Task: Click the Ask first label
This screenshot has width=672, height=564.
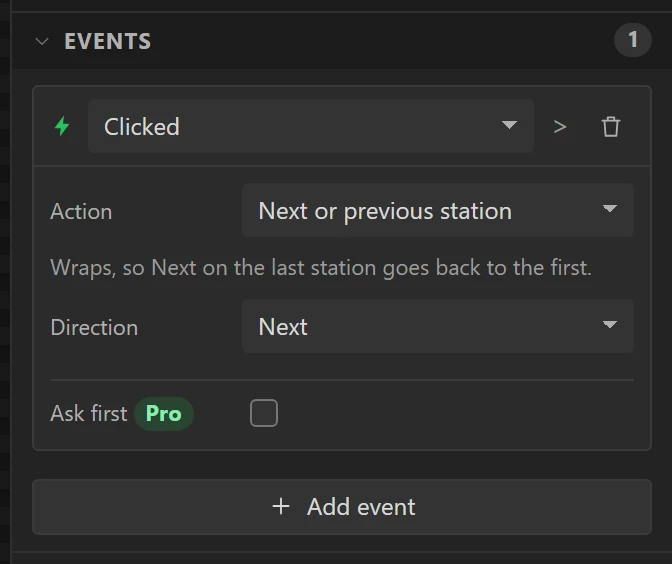Action: pos(89,414)
